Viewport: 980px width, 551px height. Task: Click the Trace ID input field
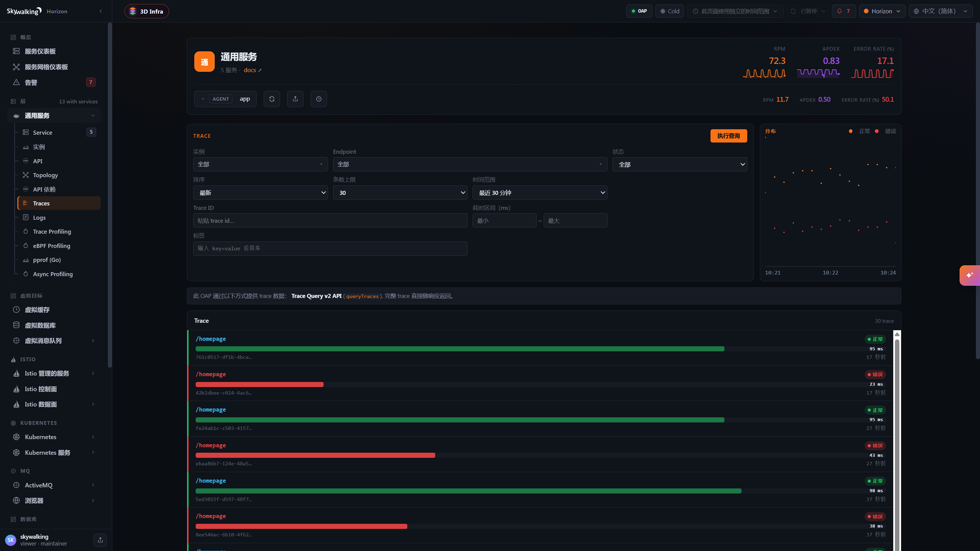pos(330,220)
